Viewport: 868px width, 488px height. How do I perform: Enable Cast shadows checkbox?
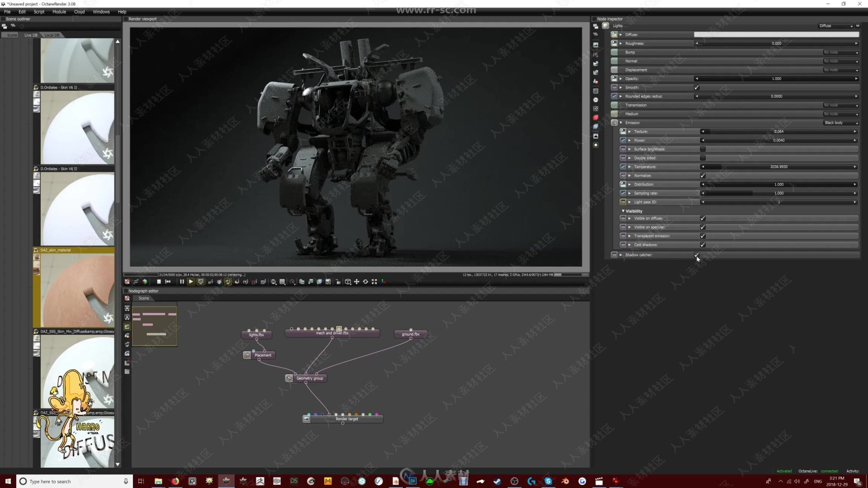pos(702,244)
